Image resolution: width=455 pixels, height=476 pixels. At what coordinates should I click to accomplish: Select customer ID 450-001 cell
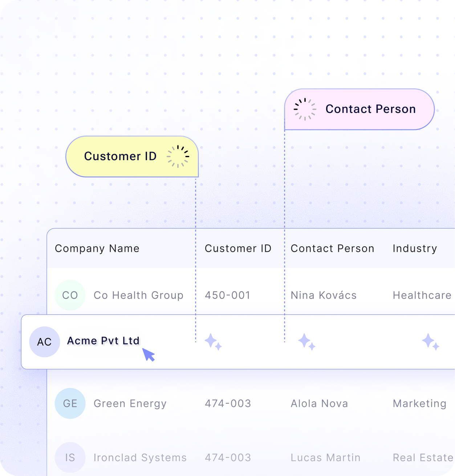pos(228,295)
